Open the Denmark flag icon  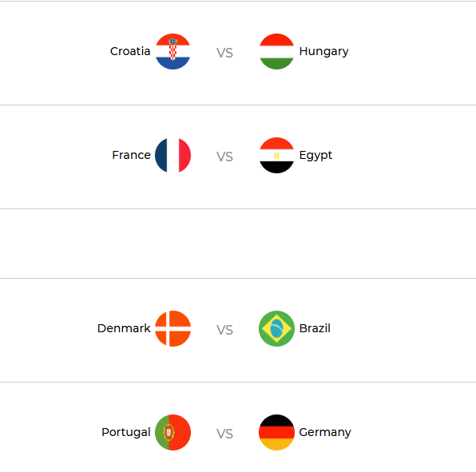pos(173,329)
